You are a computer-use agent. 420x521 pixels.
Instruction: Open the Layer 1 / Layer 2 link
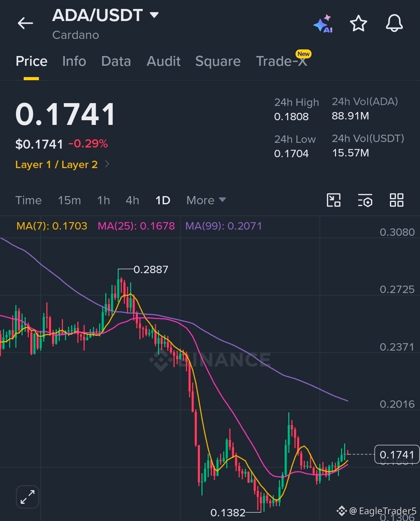pos(56,165)
